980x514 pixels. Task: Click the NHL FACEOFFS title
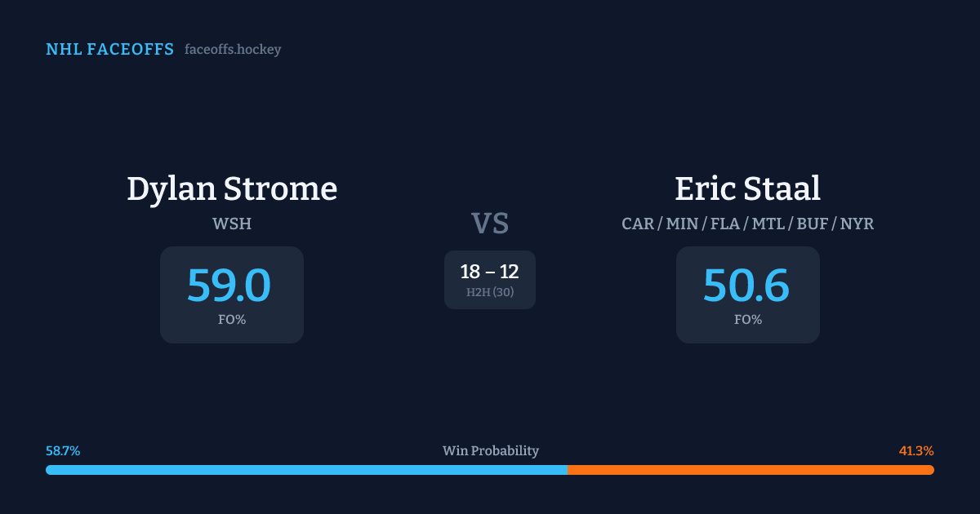point(109,50)
